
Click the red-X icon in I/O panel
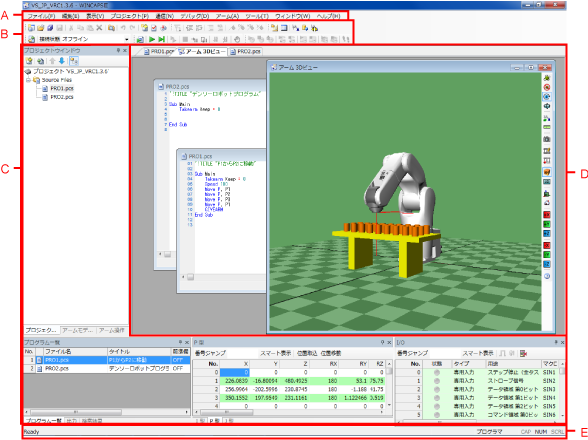pyautogui.click(x=524, y=353)
